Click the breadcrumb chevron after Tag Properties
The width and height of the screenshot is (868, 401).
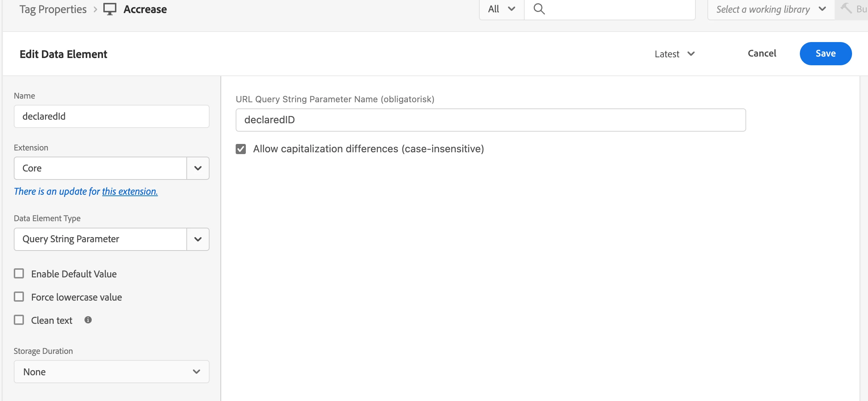pyautogui.click(x=95, y=9)
